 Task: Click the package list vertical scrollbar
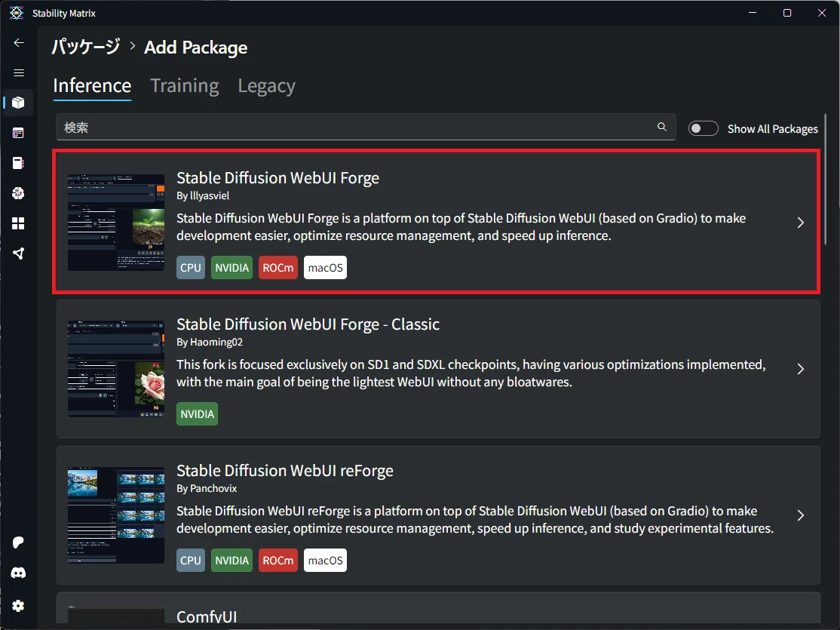pyautogui.click(x=825, y=179)
